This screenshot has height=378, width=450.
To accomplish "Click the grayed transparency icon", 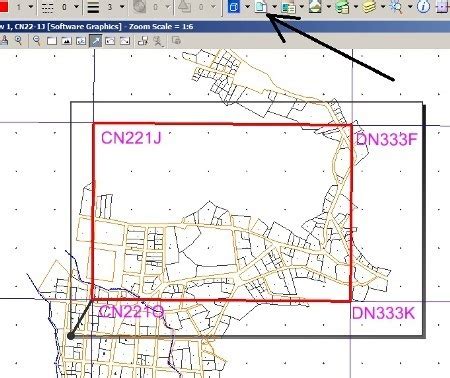I will point(139,7).
